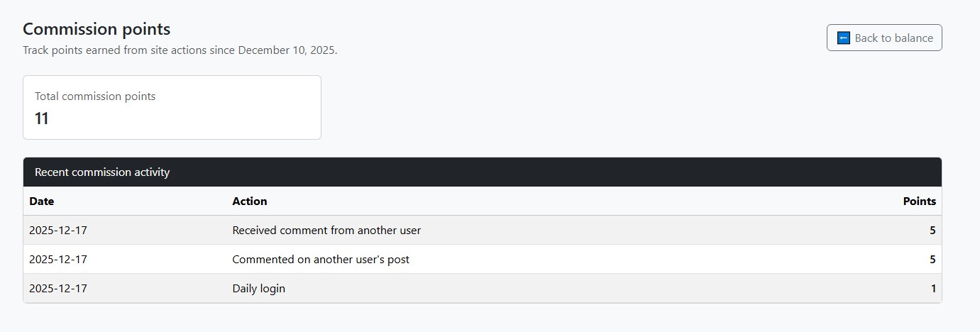The image size is (980, 332).
Task: Select the Daily login activity entry
Action: 258,289
